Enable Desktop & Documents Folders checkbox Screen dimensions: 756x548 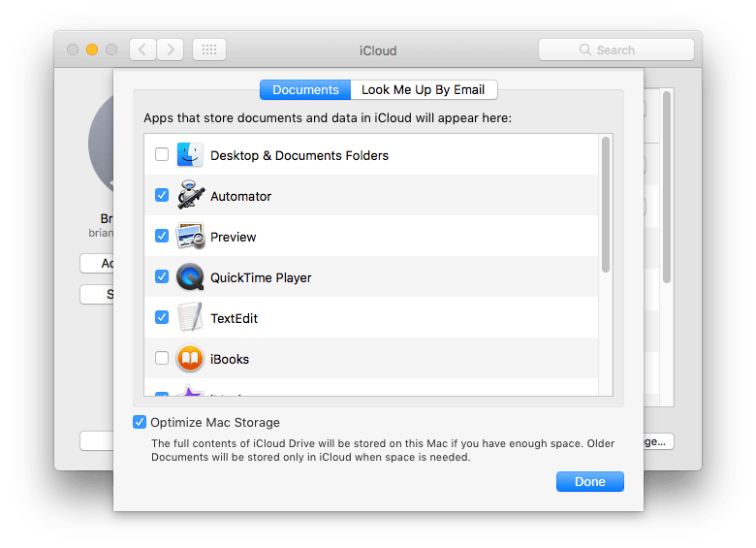tap(162, 155)
